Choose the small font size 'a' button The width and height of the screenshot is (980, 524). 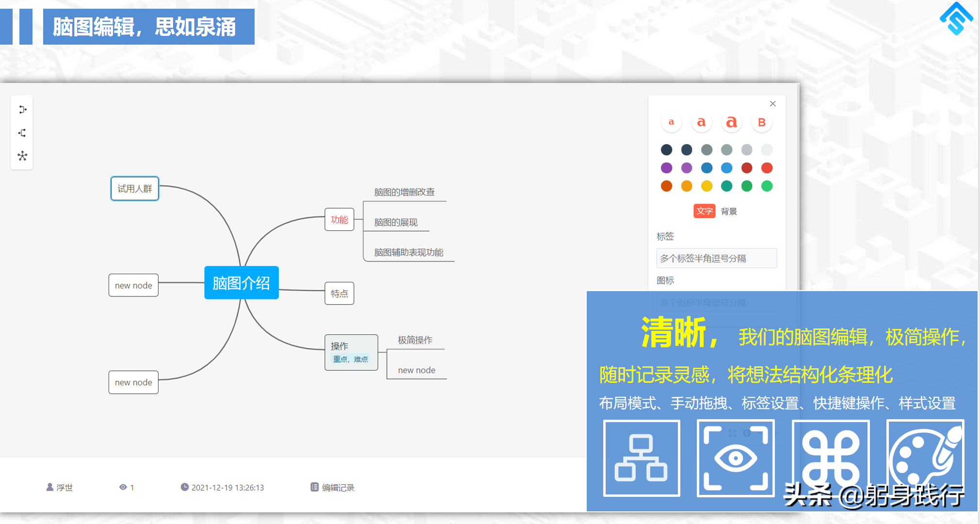[x=671, y=122]
